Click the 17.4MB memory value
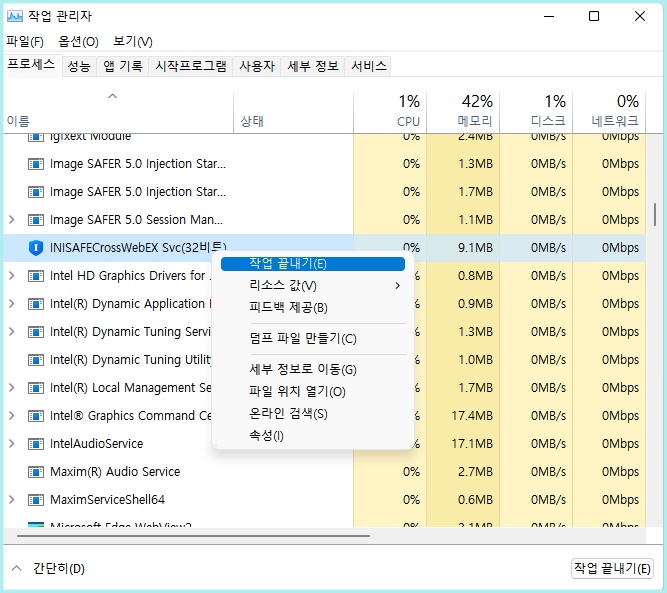The image size is (667, 593). (472, 416)
